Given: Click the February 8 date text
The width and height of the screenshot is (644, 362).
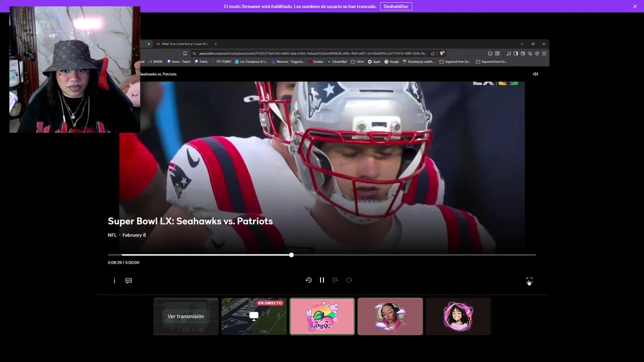Looking at the screenshot, I should coord(134,235).
